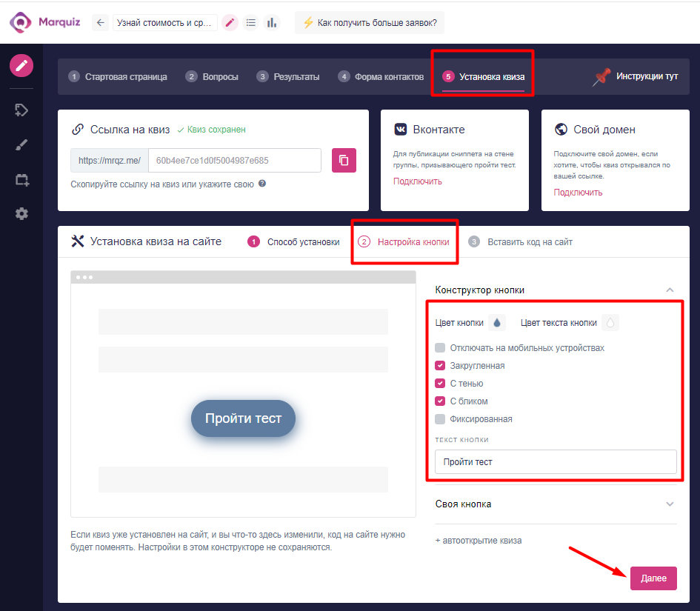The height and width of the screenshot is (611, 700).
Task: Click 'Подключить' link under Вконтакте
Action: pyautogui.click(x=418, y=181)
